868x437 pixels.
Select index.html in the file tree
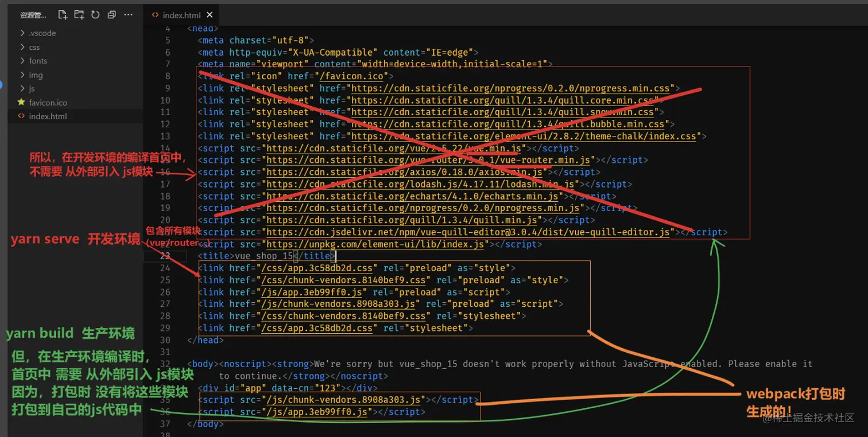pyautogui.click(x=48, y=116)
